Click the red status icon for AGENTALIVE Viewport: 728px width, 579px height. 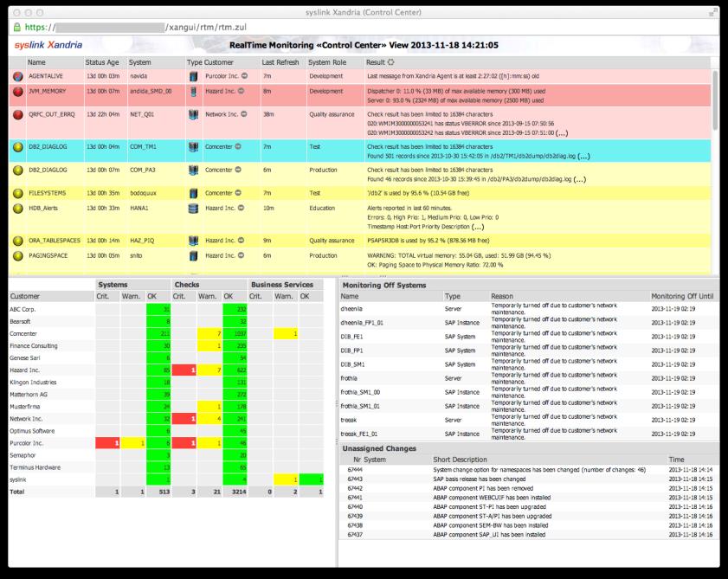tap(18, 76)
